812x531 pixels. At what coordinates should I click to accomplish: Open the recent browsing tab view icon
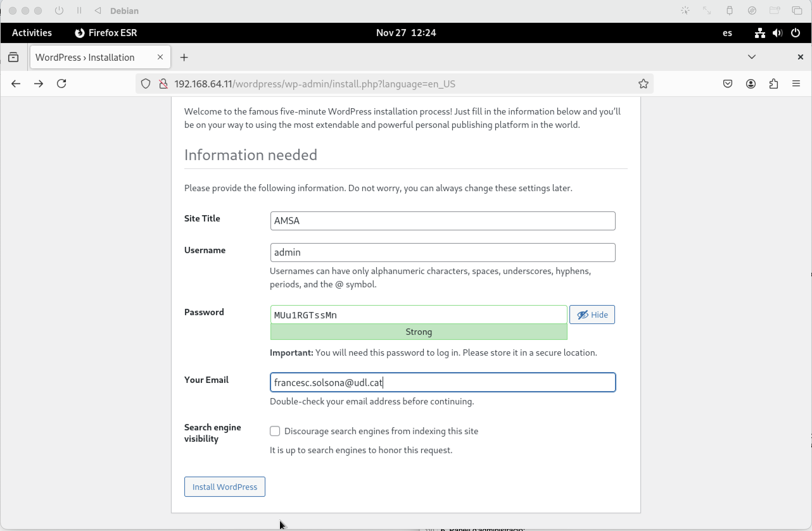pos(13,57)
